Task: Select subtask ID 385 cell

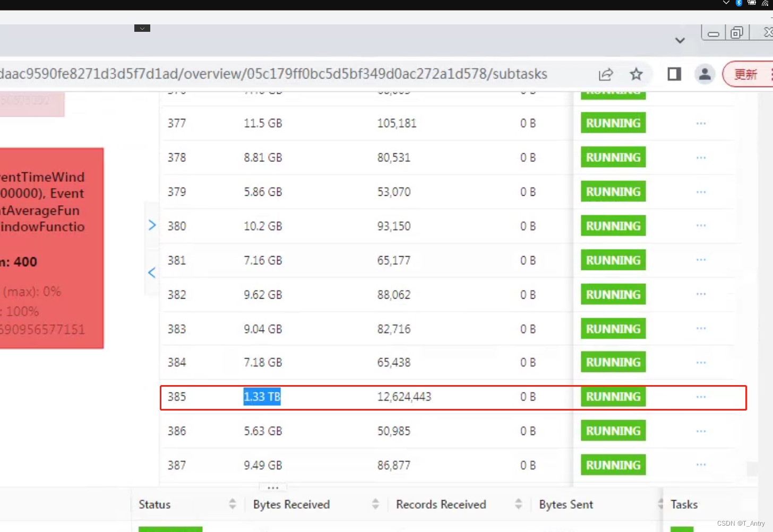Action: [177, 397]
